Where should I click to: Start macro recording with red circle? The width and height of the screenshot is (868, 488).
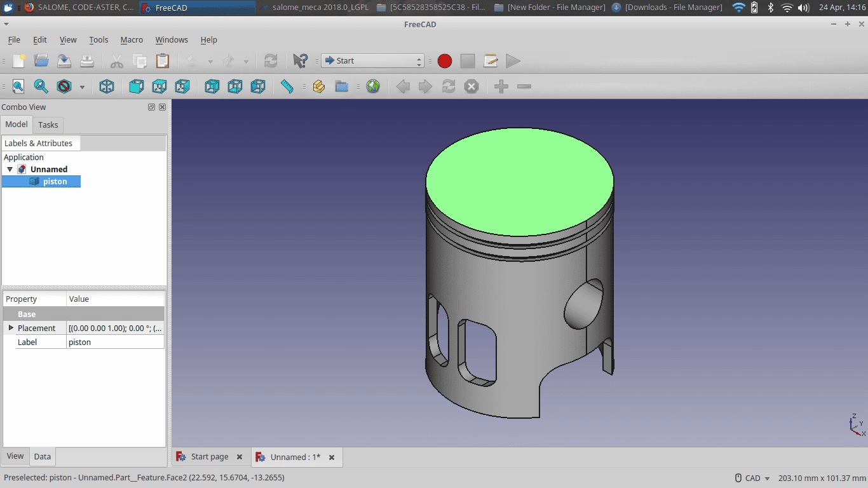[x=445, y=61]
